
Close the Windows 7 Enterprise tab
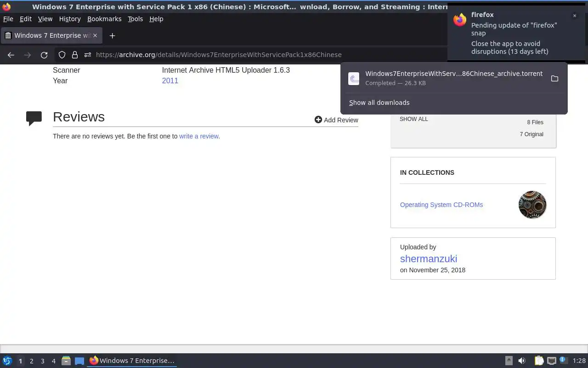(95, 35)
